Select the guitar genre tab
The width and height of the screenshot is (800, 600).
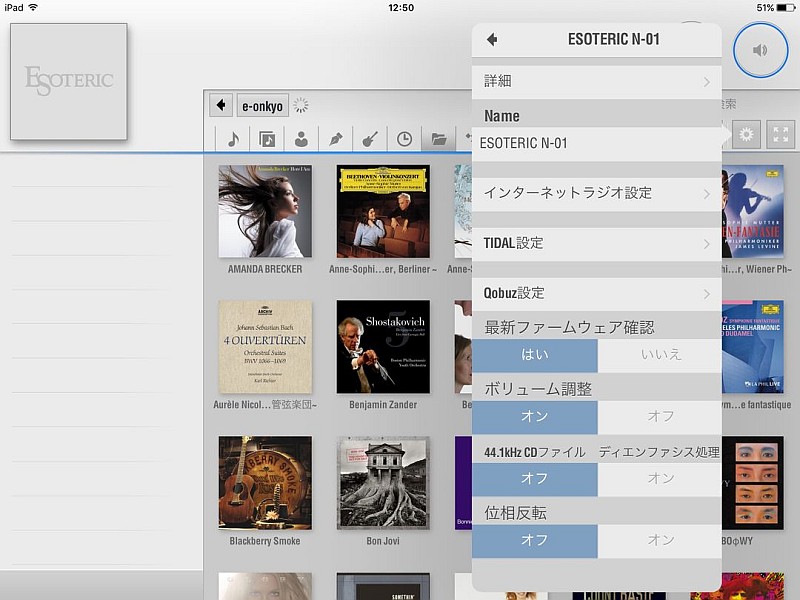(370, 139)
